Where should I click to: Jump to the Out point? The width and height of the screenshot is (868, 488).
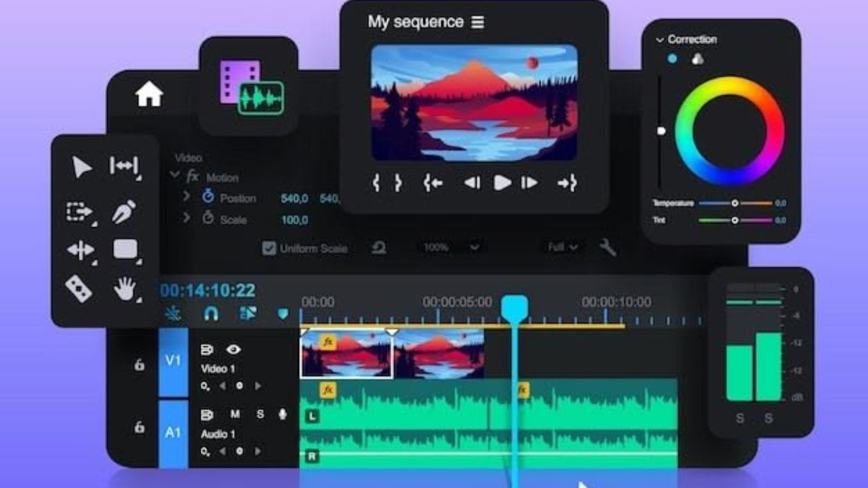567,182
